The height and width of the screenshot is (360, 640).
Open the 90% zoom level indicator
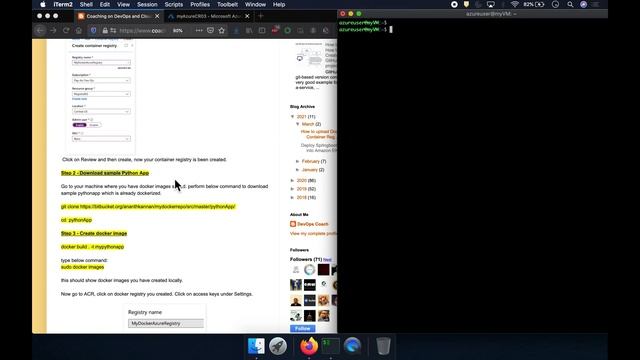pos(178,31)
